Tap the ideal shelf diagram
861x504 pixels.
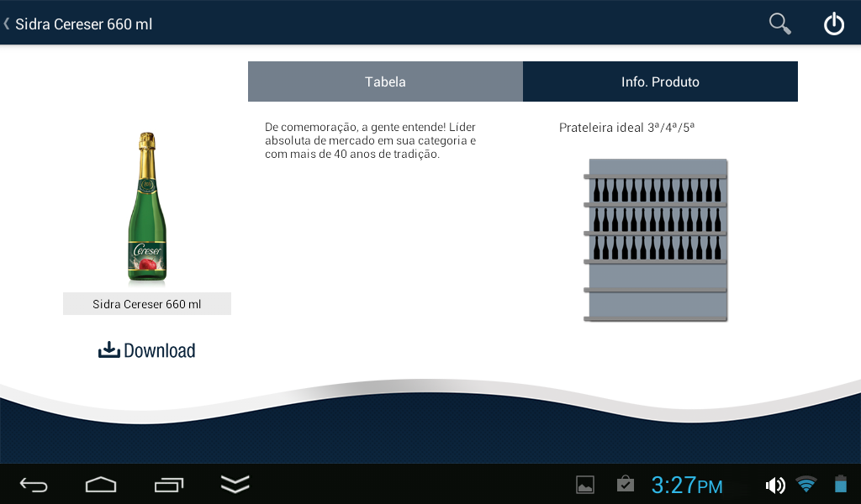(655, 240)
